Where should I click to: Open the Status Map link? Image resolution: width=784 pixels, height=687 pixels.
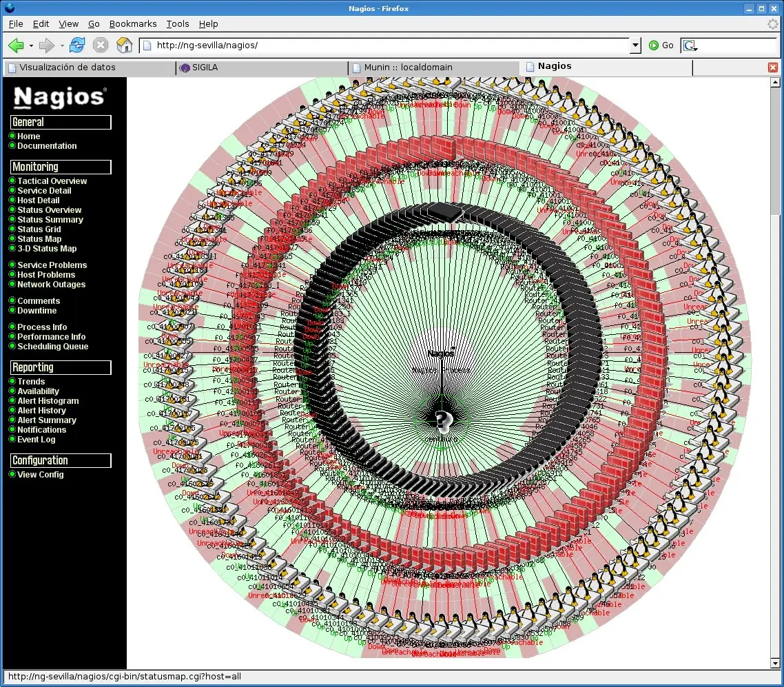[x=39, y=239]
